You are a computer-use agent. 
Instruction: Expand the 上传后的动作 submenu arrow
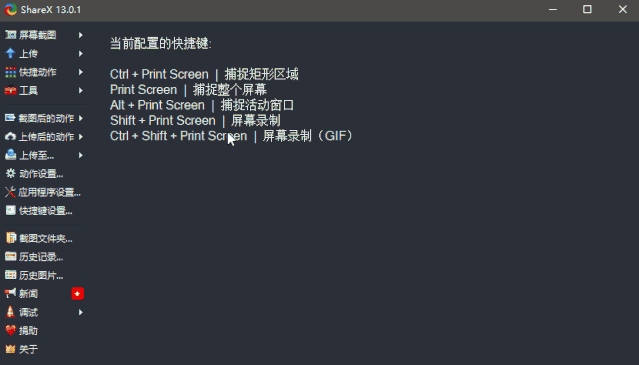coord(81,136)
